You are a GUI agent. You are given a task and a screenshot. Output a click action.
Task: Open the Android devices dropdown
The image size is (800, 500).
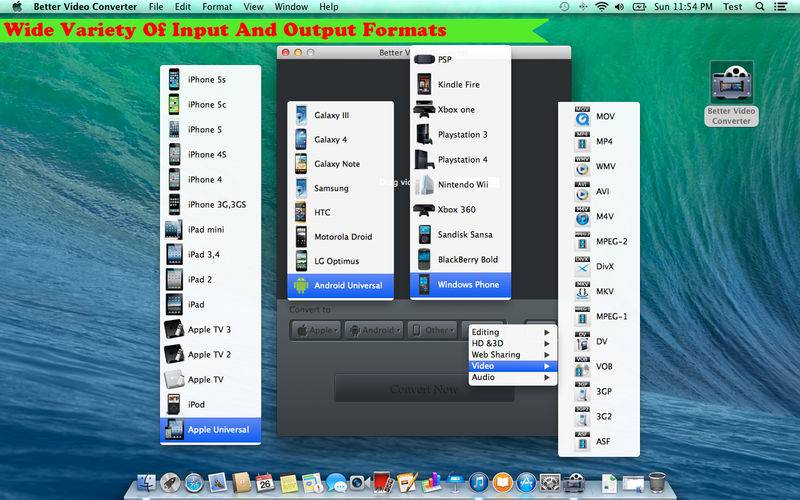(x=373, y=331)
